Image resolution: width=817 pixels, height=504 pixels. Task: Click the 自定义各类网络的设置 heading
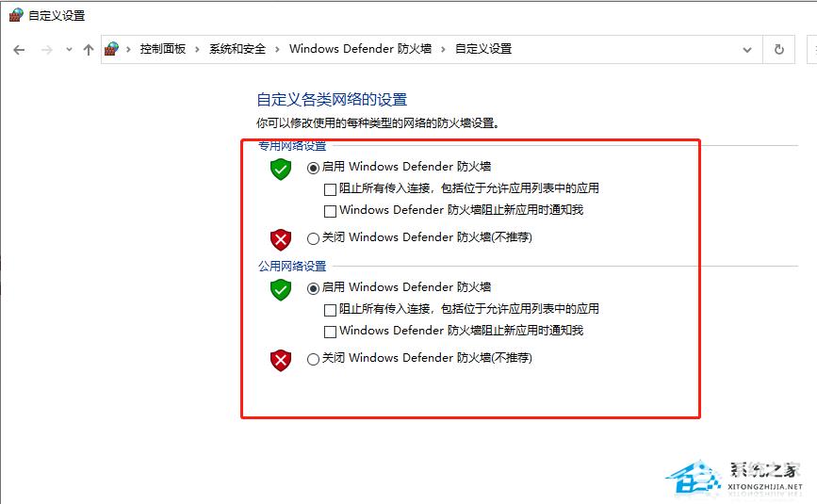(332, 100)
